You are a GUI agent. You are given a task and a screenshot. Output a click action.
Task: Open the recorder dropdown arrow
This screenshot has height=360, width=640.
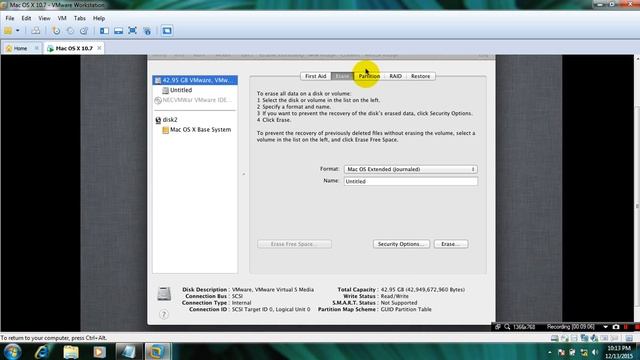[x=606, y=327]
